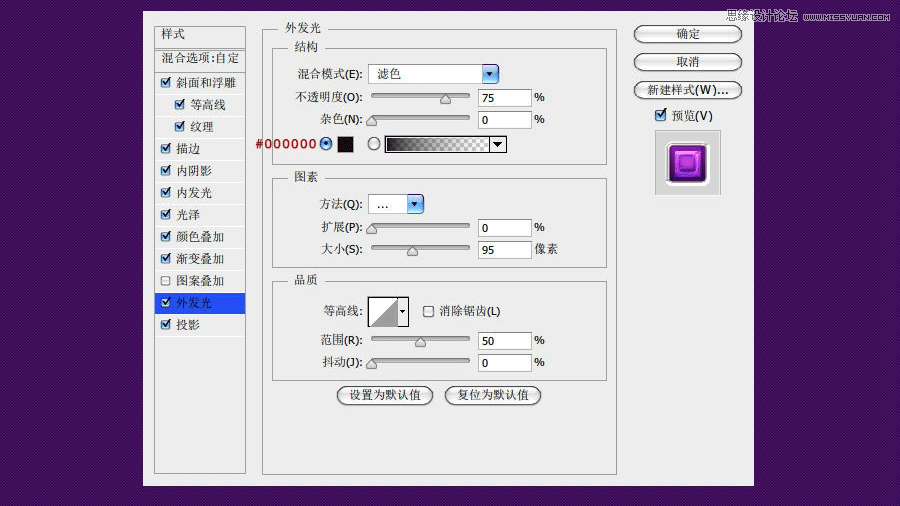
Task: Click the 不透明度 slider handle
Action: (x=445, y=99)
